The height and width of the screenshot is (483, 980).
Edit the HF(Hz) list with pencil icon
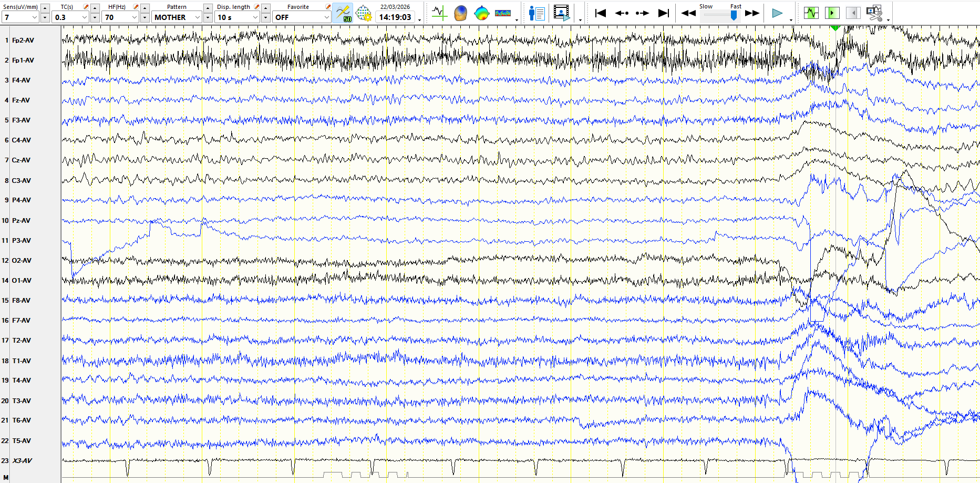(x=136, y=7)
